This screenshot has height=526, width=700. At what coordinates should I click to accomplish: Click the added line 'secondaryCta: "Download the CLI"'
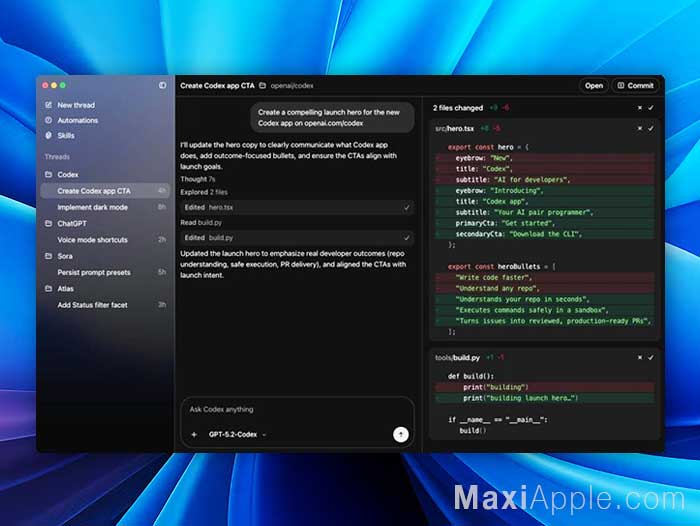click(x=546, y=234)
